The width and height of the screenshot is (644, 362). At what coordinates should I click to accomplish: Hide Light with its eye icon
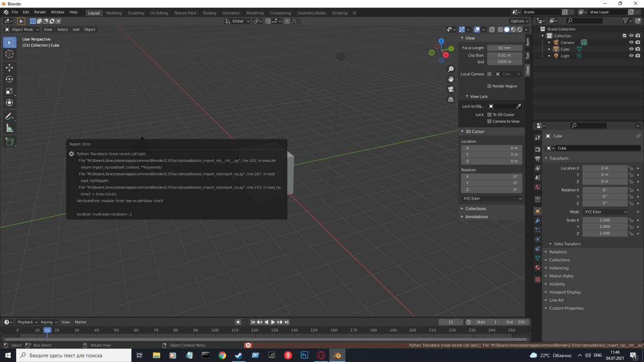[631, 56]
